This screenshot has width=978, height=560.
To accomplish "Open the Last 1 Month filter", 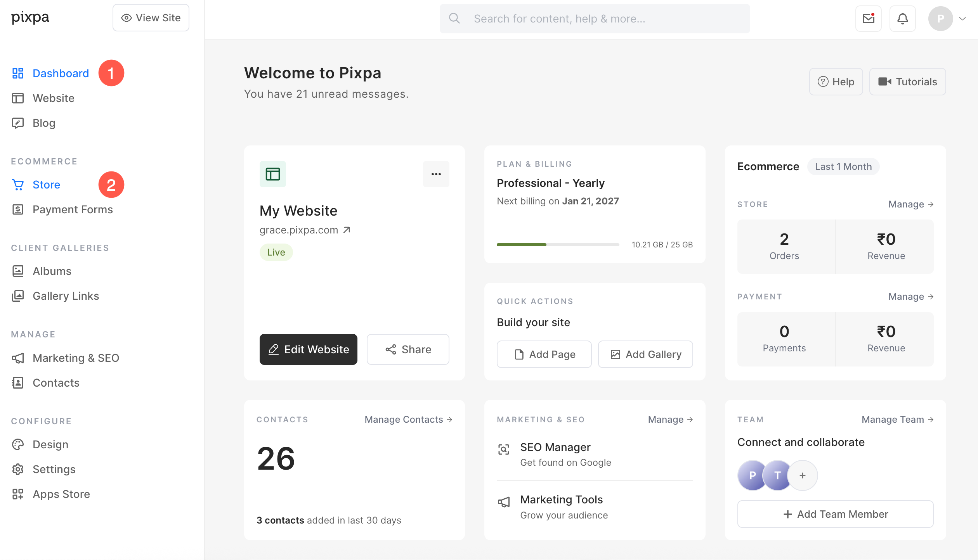I will 843,166.
